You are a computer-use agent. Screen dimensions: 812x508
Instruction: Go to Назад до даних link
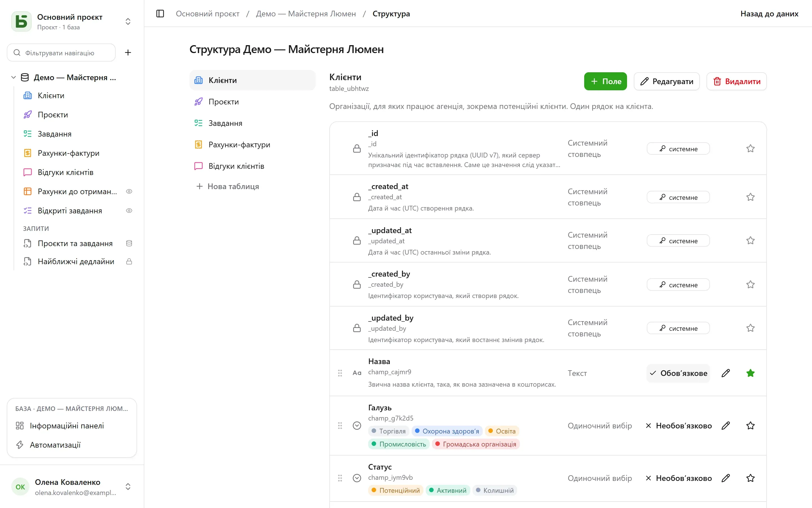769,14
